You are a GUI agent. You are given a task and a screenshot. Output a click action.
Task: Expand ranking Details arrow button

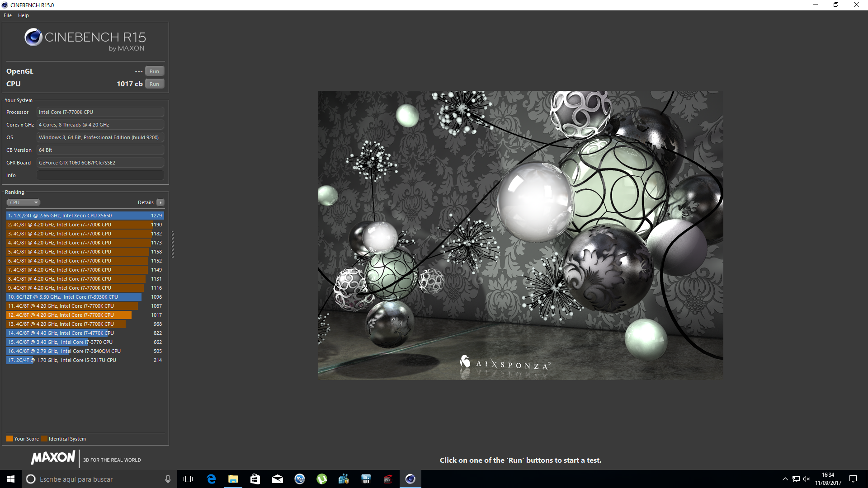[160, 202]
